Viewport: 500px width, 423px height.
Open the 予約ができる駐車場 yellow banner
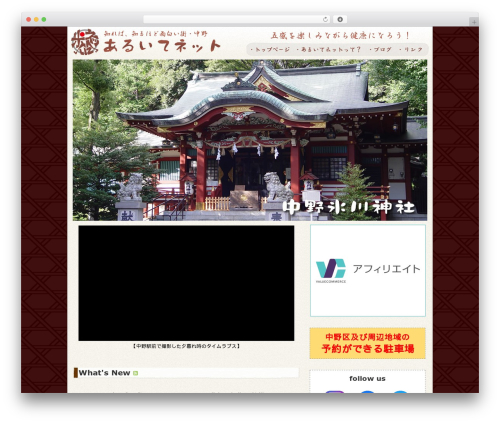[x=367, y=343]
